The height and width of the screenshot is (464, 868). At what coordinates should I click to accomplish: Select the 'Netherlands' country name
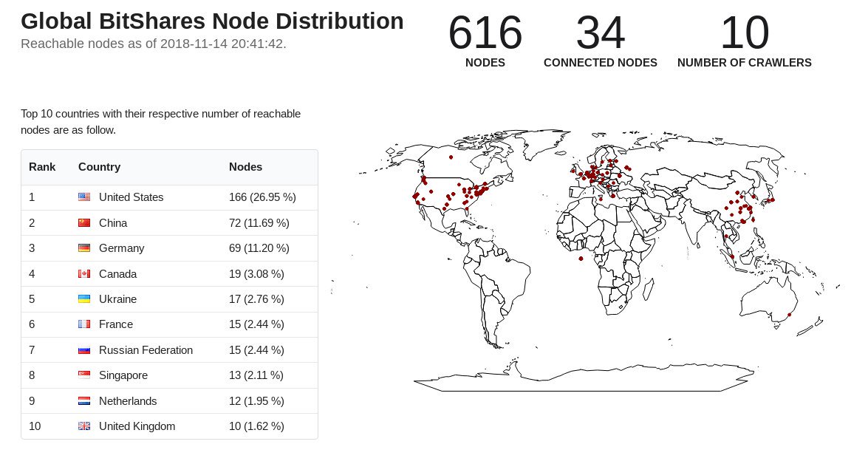click(128, 401)
